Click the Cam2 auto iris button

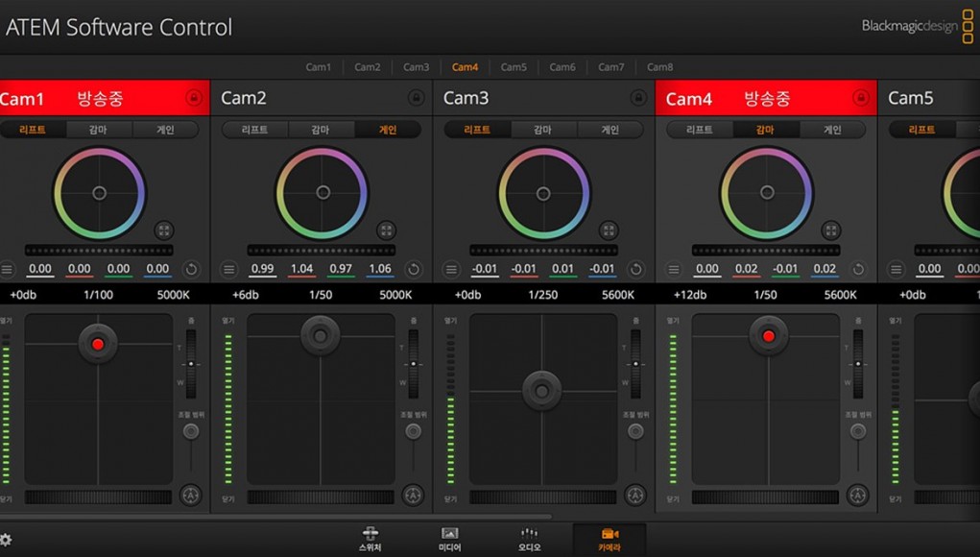click(413, 496)
